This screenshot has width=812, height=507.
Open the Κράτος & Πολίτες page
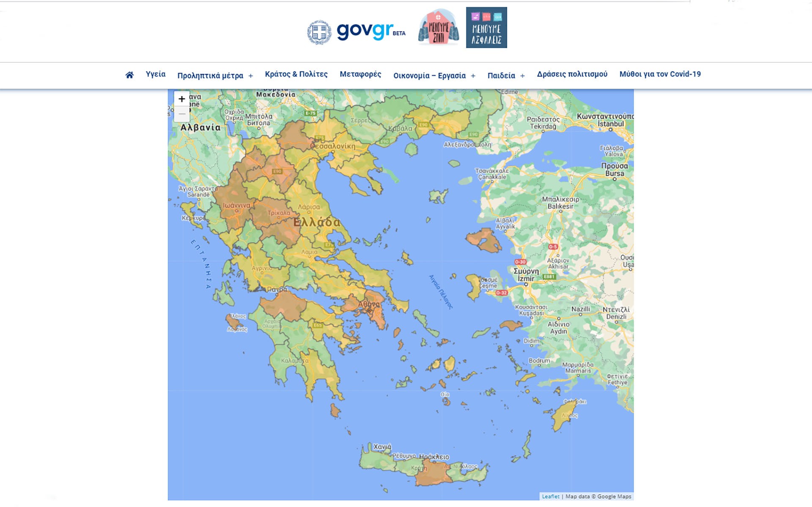[296, 74]
